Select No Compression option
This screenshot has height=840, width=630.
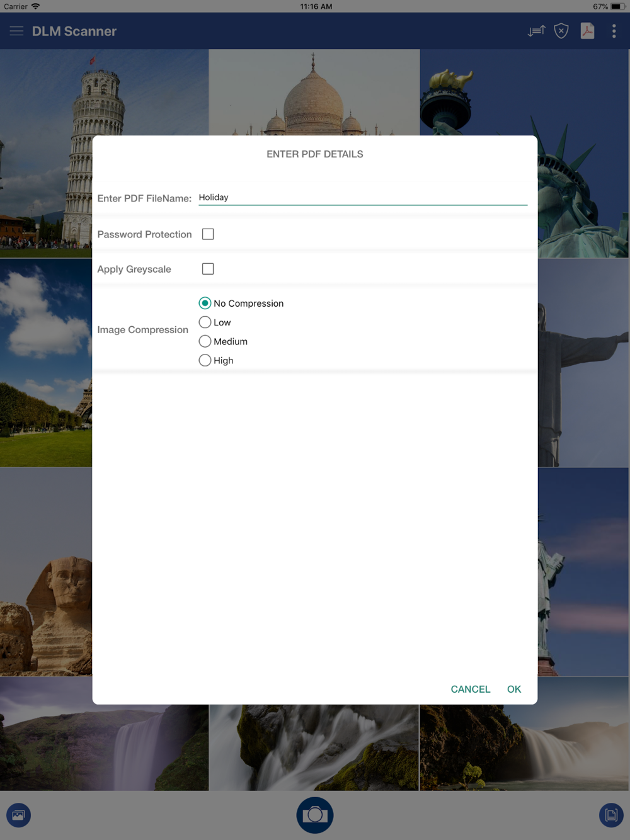(241, 303)
